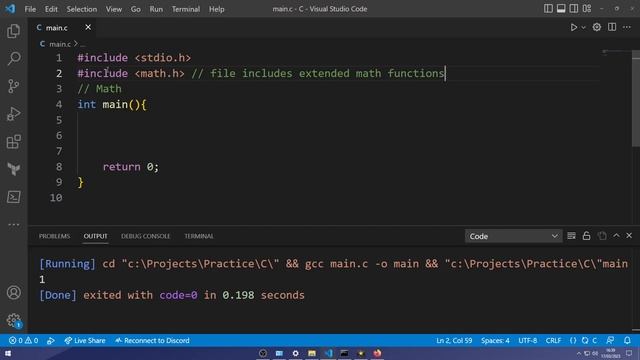Click the gear icon in editor toolbar
640x360 pixels.
click(597, 27)
